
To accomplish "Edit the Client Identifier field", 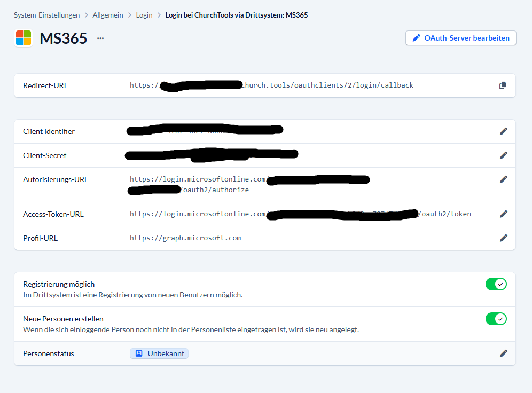I will 503,131.
